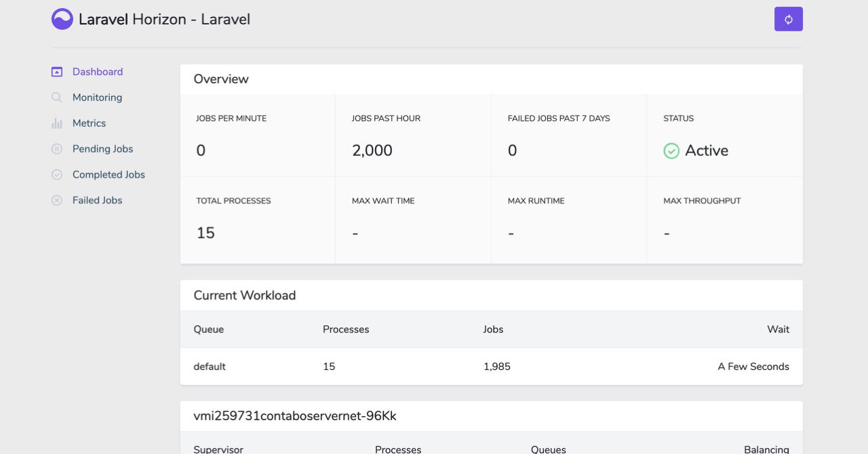Click the Supervisor column header
Screen dimensions: 868x454
coord(218,449)
